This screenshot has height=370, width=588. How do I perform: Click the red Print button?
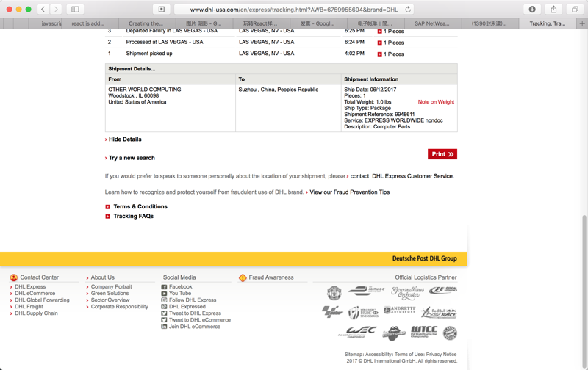click(442, 154)
